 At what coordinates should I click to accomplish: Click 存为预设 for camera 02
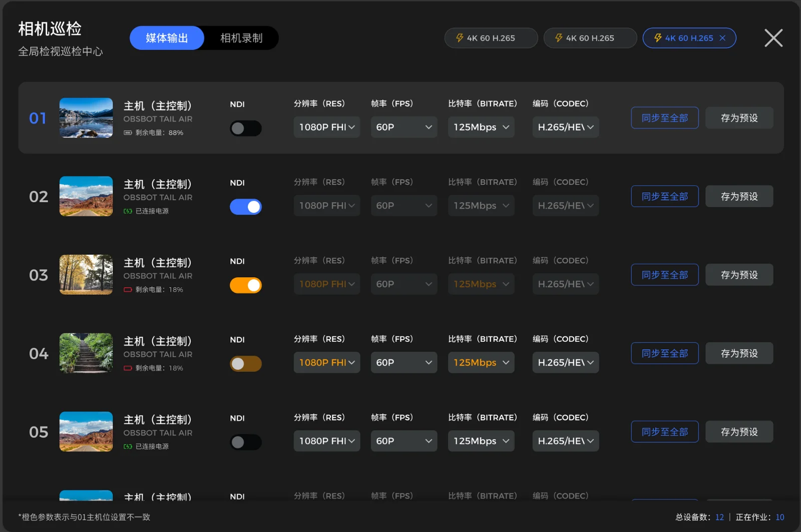click(x=739, y=196)
